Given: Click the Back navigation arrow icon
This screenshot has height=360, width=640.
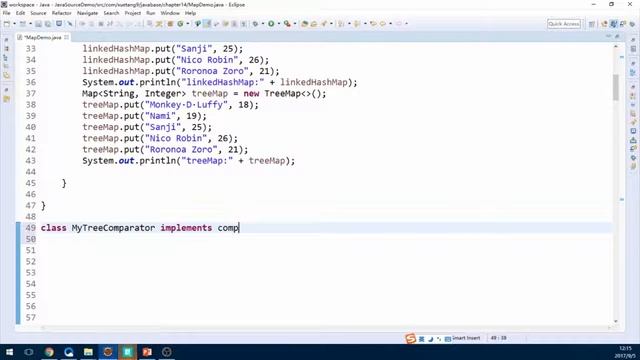Looking at the screenshot, I should [383, 24].
